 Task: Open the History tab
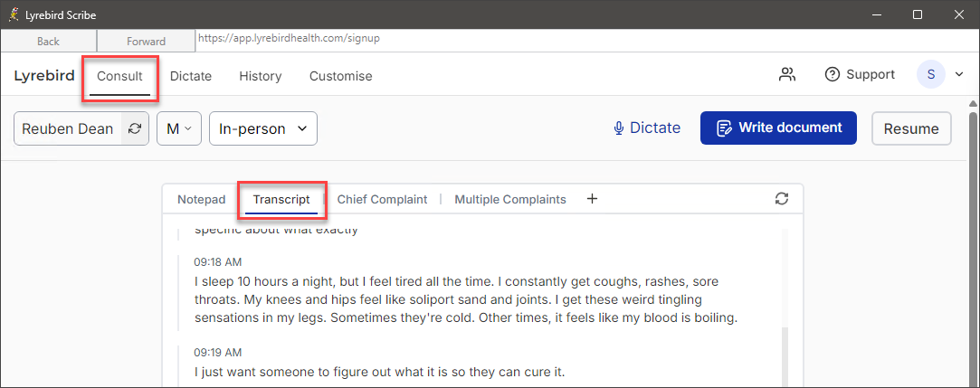tap(260, 76)
